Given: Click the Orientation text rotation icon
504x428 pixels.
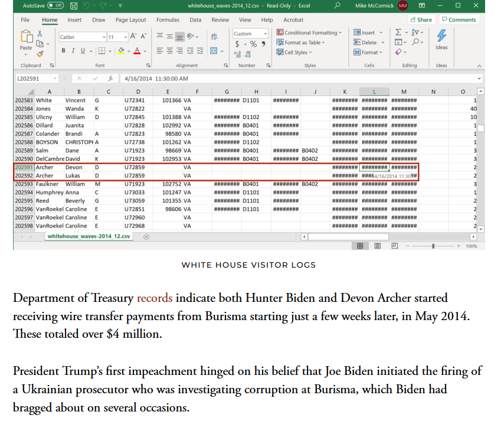Looking at the screenshot, I should 190,37.
